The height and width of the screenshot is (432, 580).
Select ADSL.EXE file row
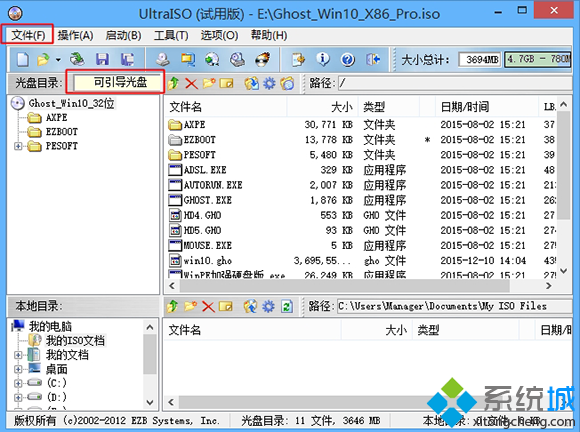[x=361, y=170]
